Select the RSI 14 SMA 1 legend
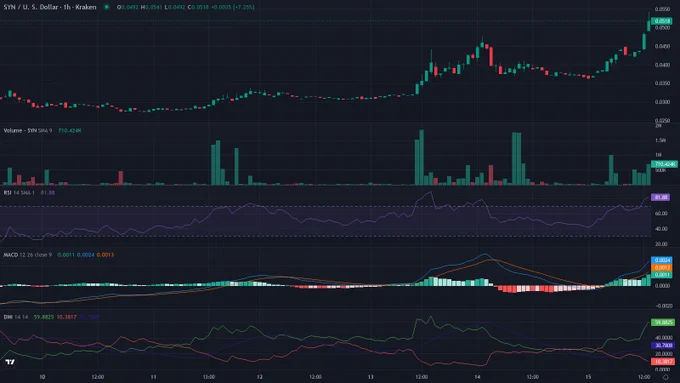This screenshot has width=680, height=383. [x=19, y=193]
